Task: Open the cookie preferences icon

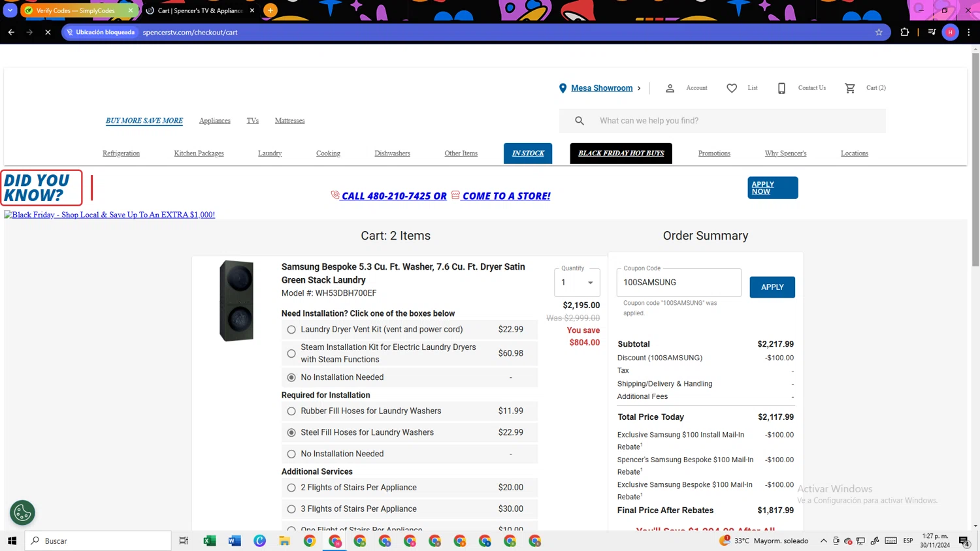Action: click(22, 513)
